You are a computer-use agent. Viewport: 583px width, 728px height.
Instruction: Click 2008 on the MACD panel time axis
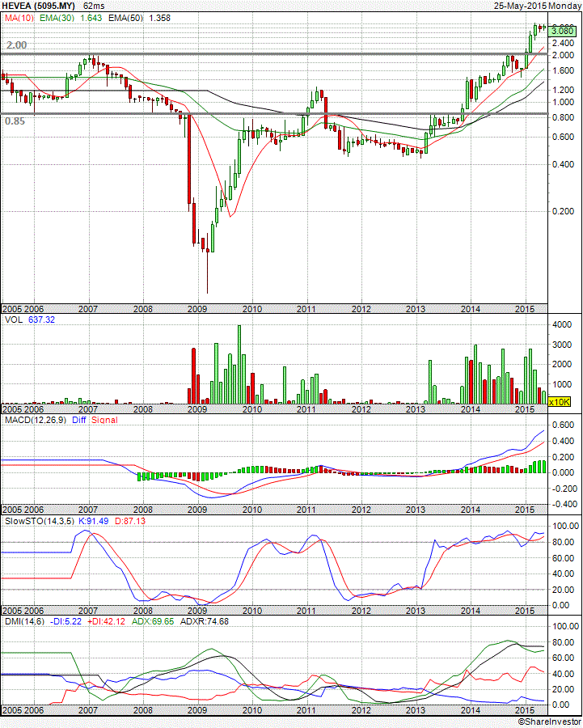pyautogui.click(x=143, y=510)
